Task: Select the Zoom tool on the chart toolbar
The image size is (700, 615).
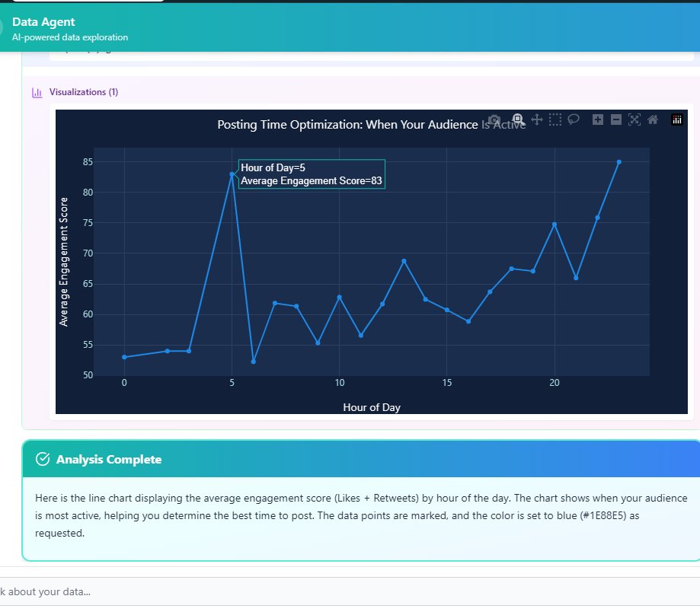Action: (x=517, y=119)
